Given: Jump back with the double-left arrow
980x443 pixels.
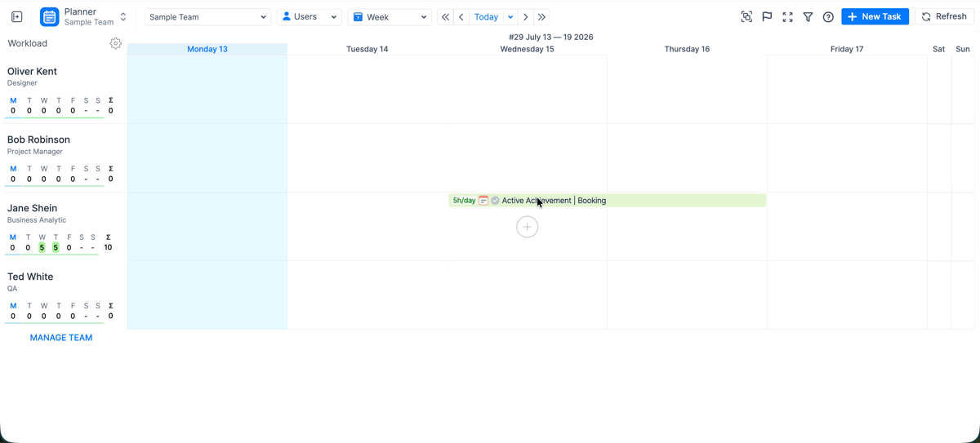Looking at the screenshot, I should click(445, 16).
